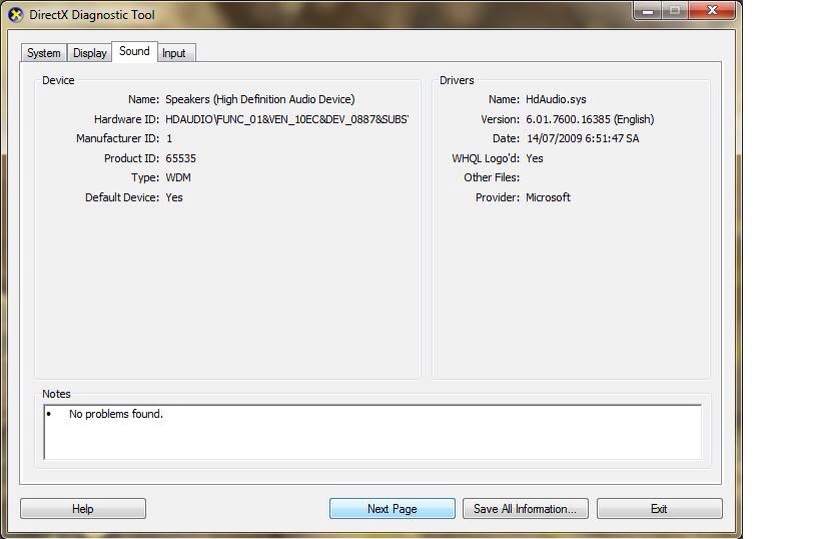Image resolution: width=819 pixels, height=539 pixels.
Task: Click the DirectX icon in the title bar
Action: click(13, 12)
